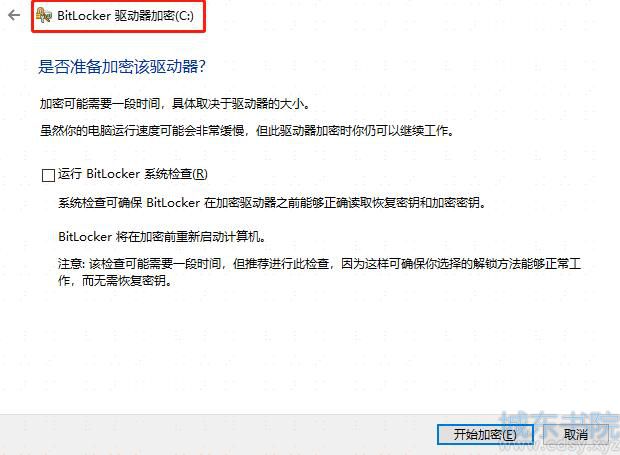Screen dimensions: 620x455
Task: Click the 城东书院 watermark logo
Action: pos(560,425)
